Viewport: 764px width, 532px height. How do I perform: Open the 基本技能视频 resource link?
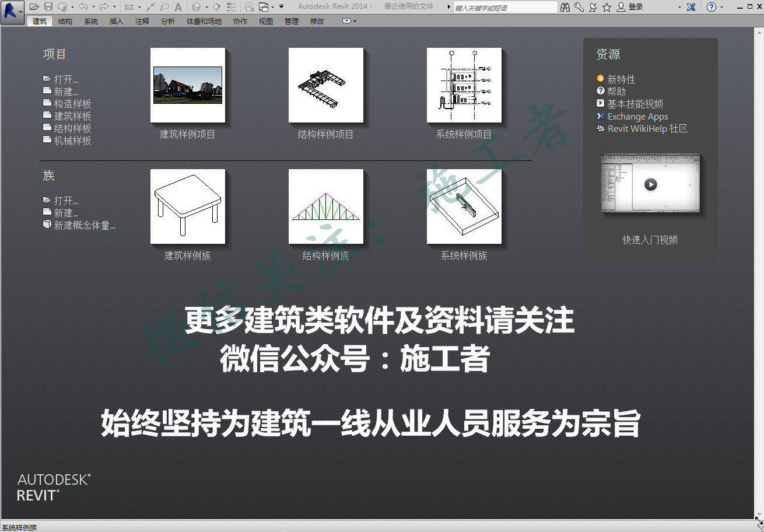point(630,104)
